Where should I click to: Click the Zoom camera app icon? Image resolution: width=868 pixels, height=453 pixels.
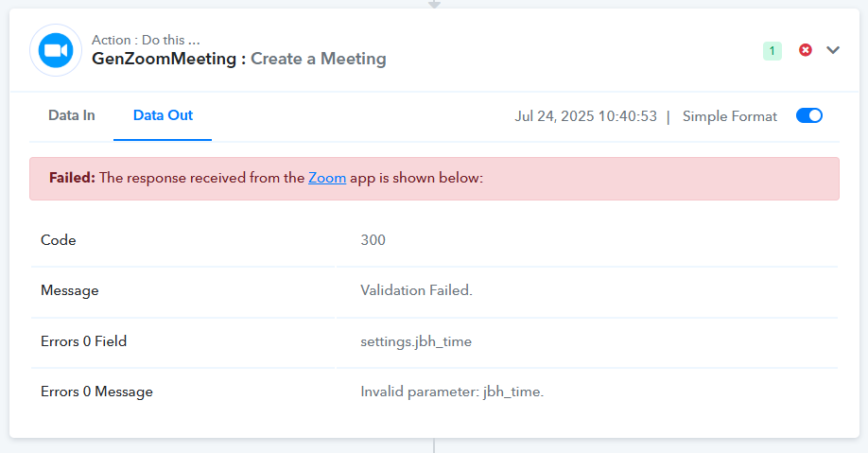(x=56, y=50)
